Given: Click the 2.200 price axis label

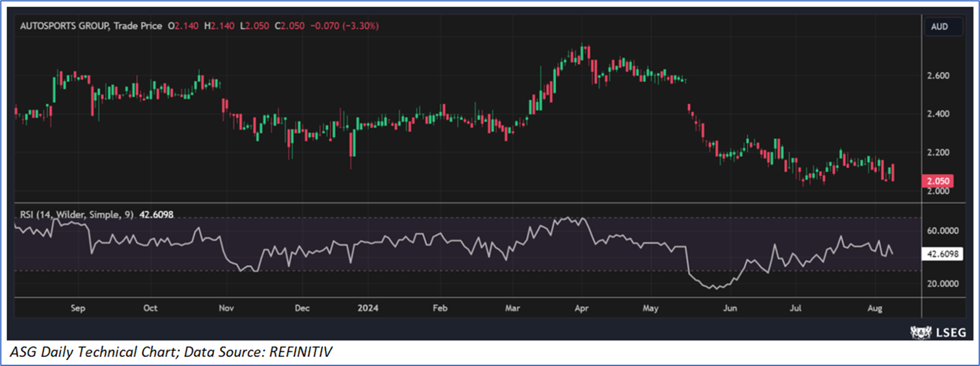Looking at the screenshot, I should (x=938, y=152).
